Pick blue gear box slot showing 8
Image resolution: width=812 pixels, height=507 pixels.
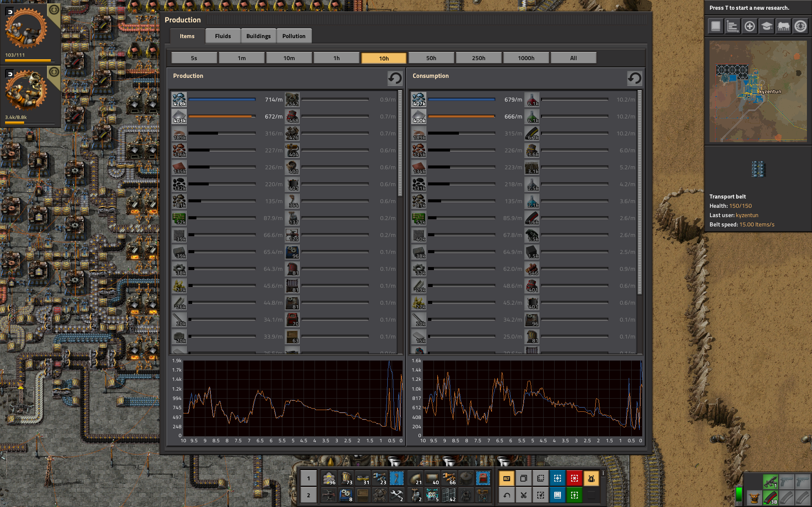pyautogui.click(x=346, y=495)
